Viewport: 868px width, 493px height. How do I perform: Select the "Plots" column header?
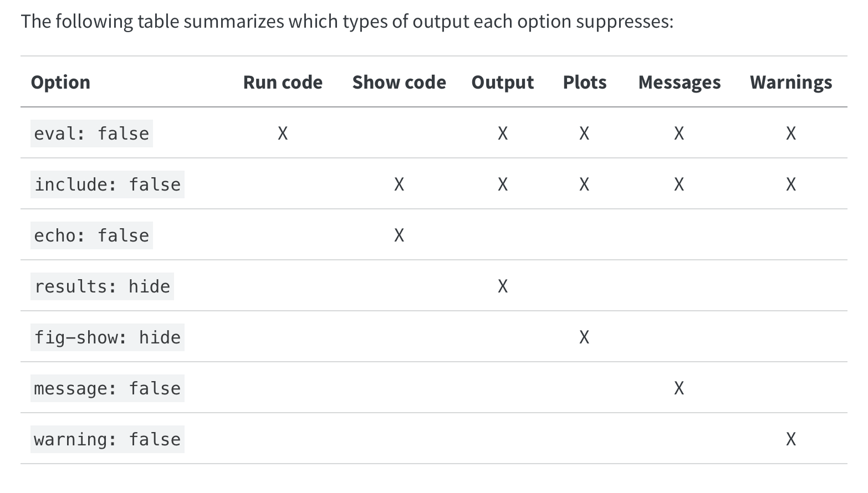click(585, 82)
